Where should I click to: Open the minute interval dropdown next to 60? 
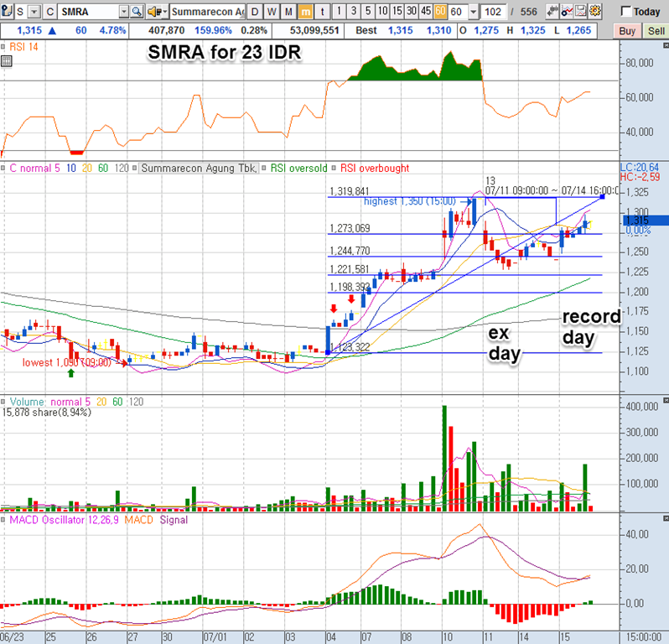[475, 12]
